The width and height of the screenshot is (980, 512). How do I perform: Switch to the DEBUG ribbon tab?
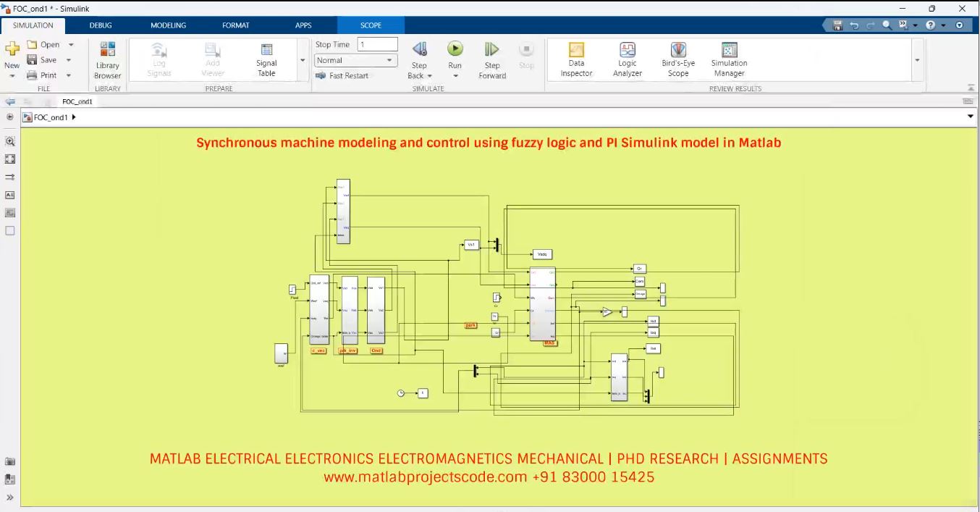101,25
